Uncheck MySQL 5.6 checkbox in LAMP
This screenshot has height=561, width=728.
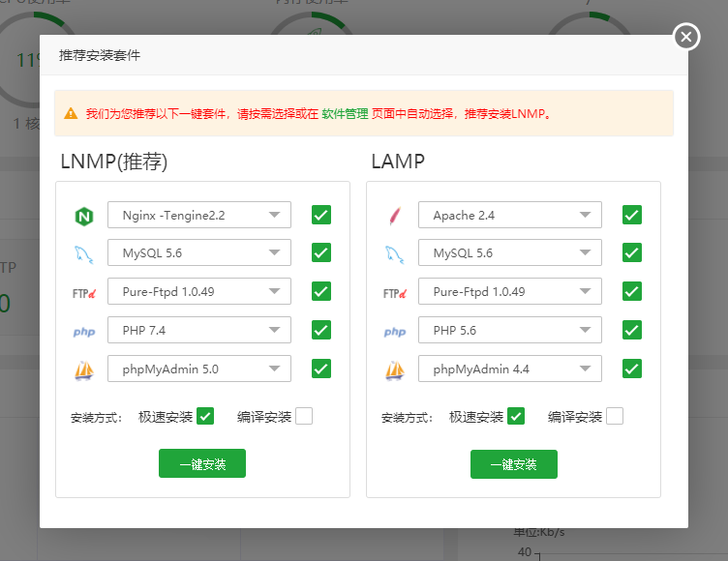(632, 252)
